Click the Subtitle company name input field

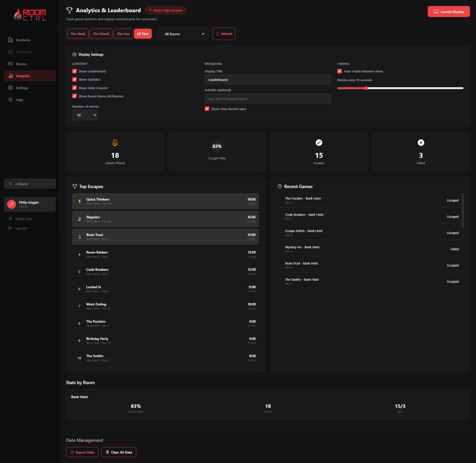268,98
